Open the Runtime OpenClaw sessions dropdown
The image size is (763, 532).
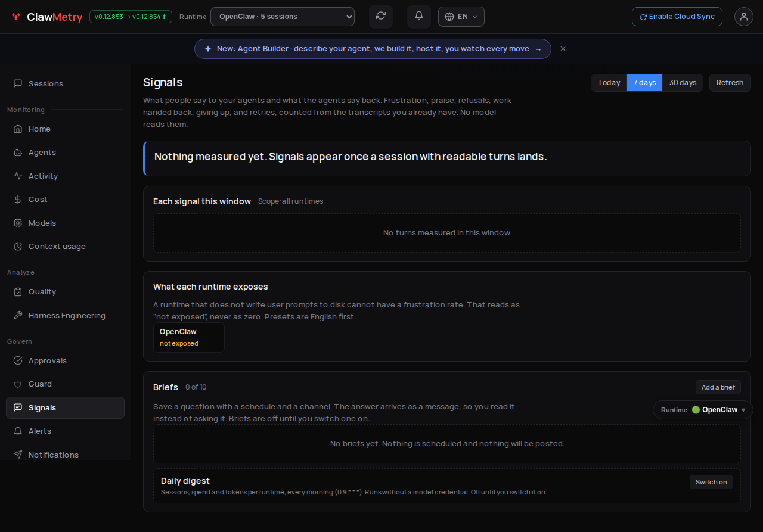(283, 17)
